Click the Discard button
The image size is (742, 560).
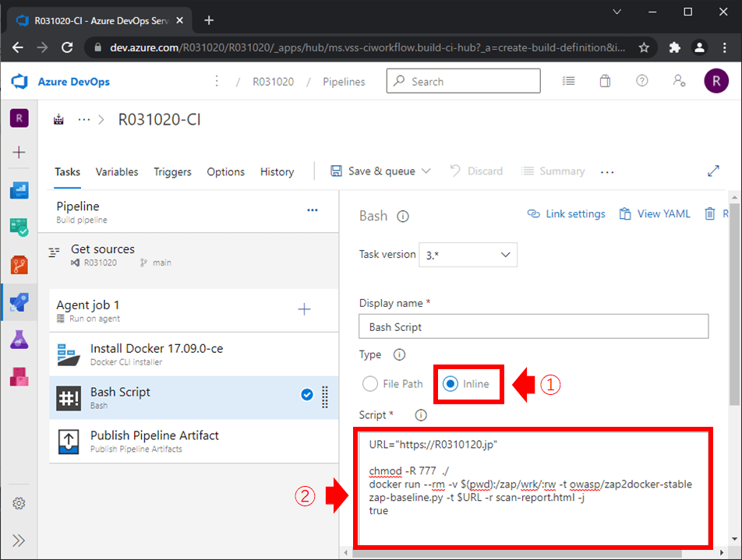coord(476,171)
